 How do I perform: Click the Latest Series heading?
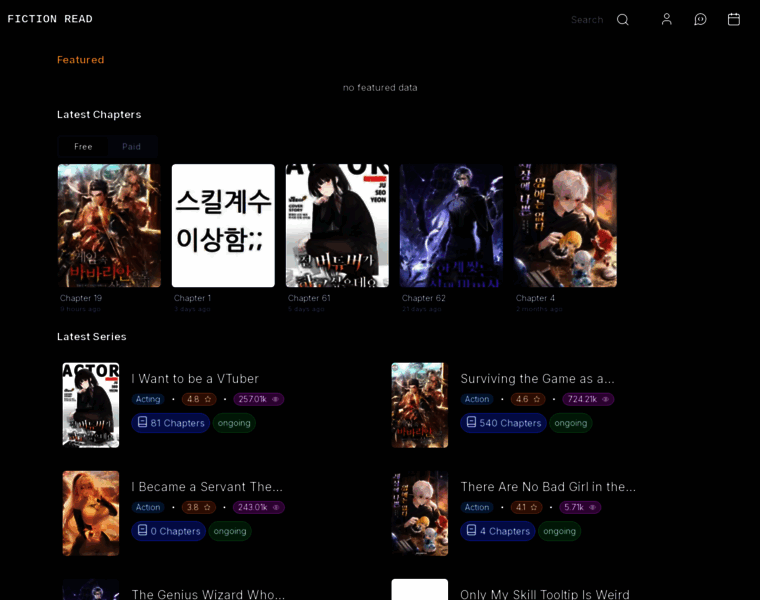click(92, 336)
